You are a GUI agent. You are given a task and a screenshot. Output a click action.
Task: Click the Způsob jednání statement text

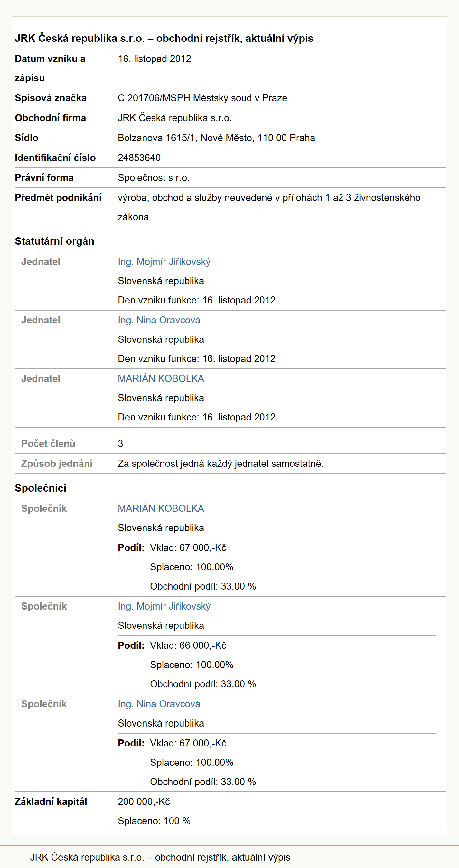point(220,464)
